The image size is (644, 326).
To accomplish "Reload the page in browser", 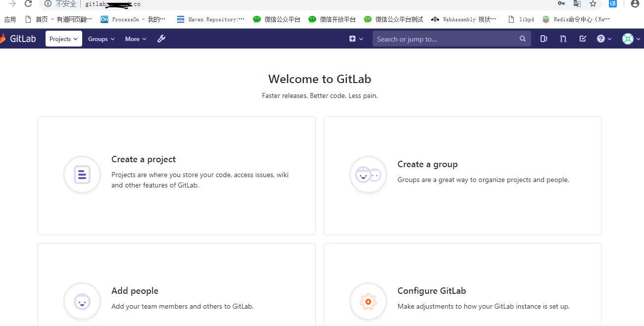I will tap(28, 3).
